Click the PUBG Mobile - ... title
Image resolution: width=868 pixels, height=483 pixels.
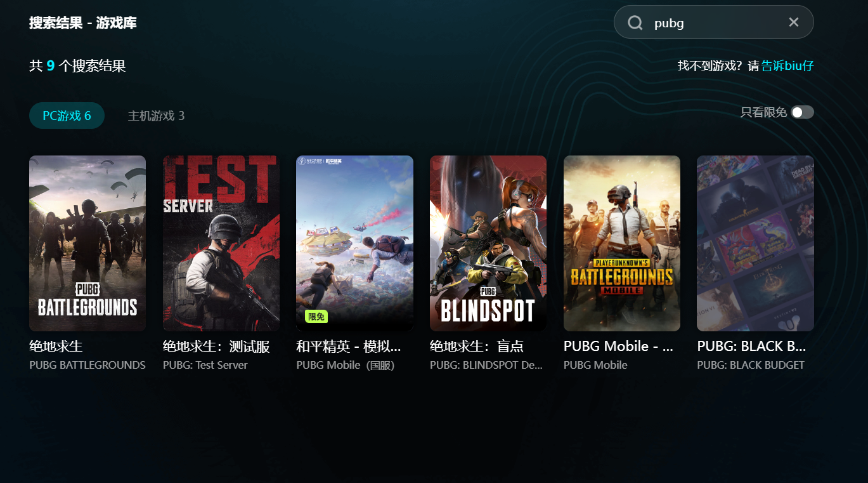618,347
